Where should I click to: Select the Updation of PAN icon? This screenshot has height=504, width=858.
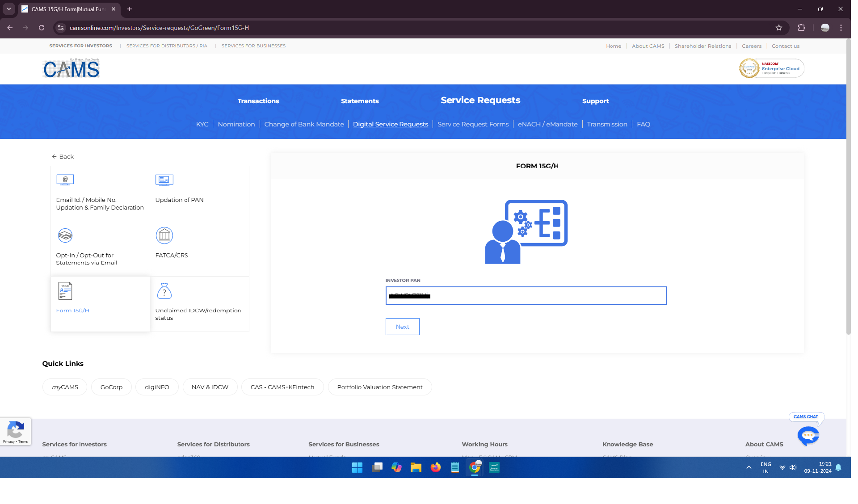[164, 180]
